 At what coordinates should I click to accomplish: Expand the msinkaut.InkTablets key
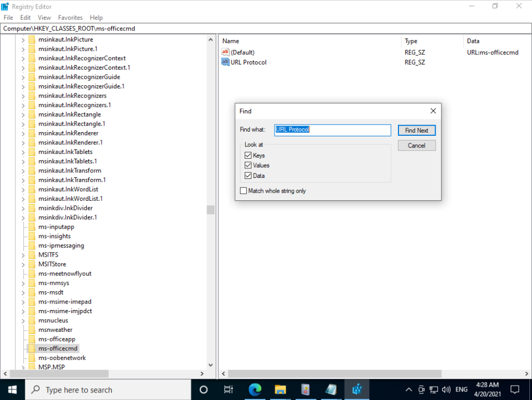(x=23, y=152)
